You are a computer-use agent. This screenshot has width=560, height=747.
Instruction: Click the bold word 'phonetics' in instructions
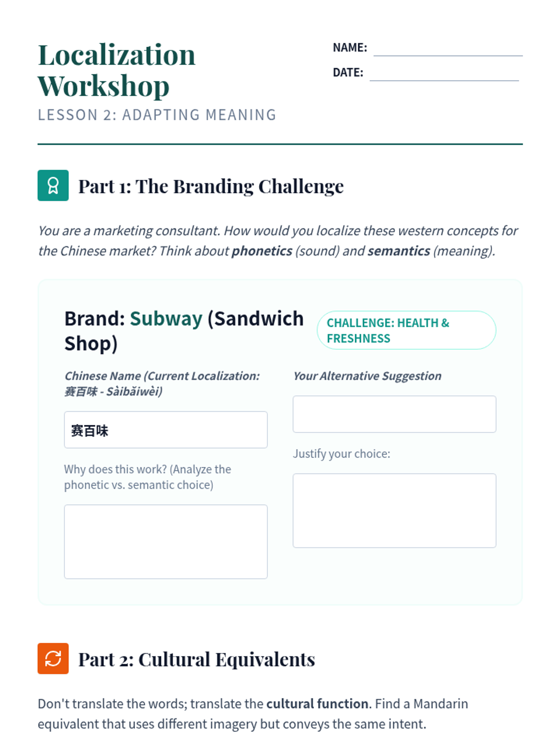click(x=262, y=251)
